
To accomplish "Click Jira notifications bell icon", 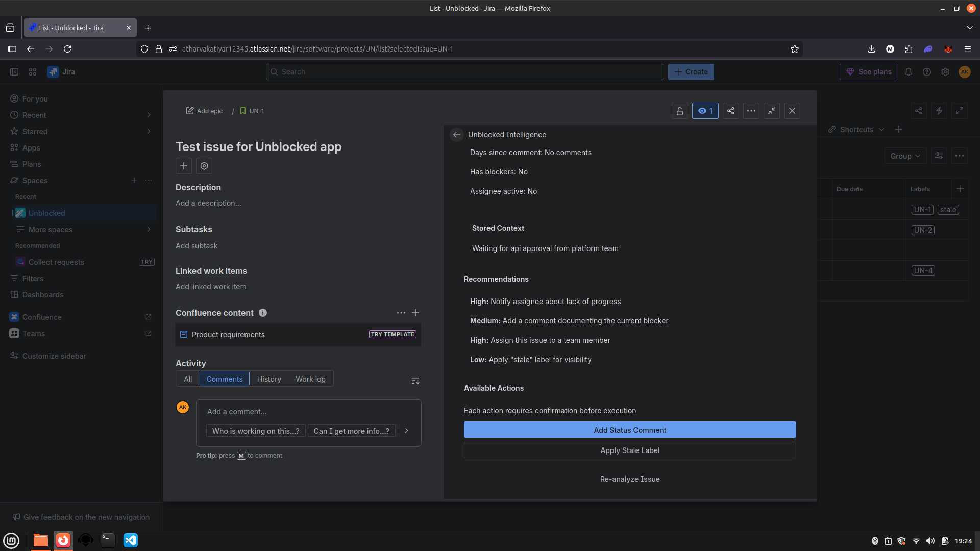I will pyautogui.click(x=908, y=72).
